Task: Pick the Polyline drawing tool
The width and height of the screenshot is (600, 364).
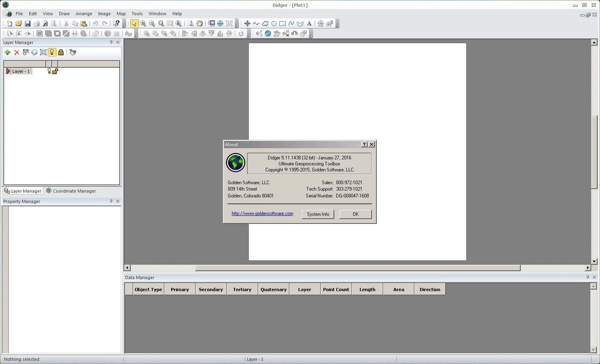Action: tap(256, 24)
